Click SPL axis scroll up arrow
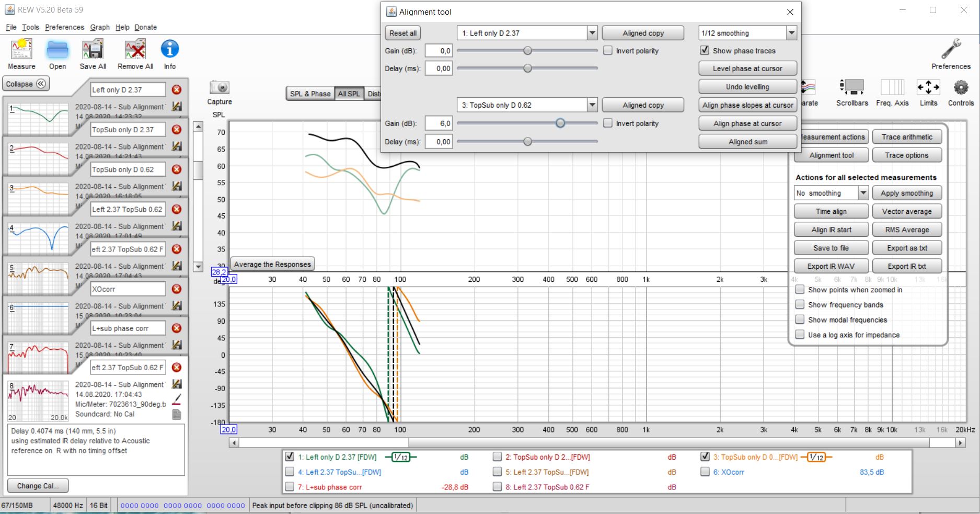Viewport: 980px width, 514px height. (x=198, y=127)
